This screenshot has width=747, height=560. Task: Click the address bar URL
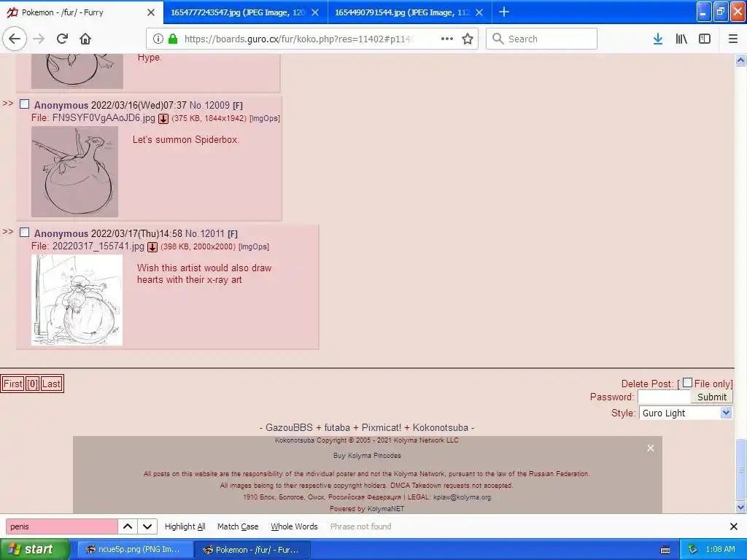pos(299,39)
